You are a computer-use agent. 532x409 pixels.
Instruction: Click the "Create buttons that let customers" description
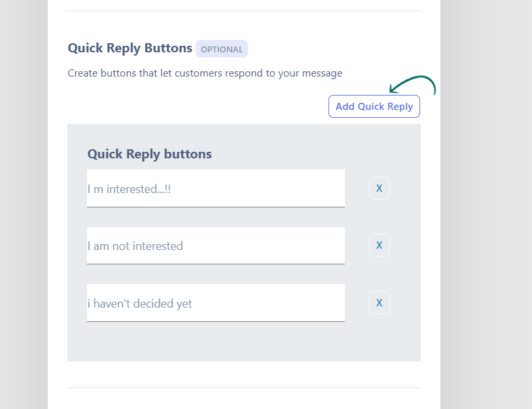point(151,73)
